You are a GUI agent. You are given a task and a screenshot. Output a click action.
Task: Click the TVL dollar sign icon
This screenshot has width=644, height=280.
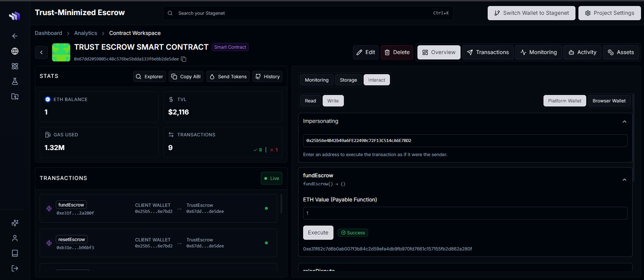171,99
